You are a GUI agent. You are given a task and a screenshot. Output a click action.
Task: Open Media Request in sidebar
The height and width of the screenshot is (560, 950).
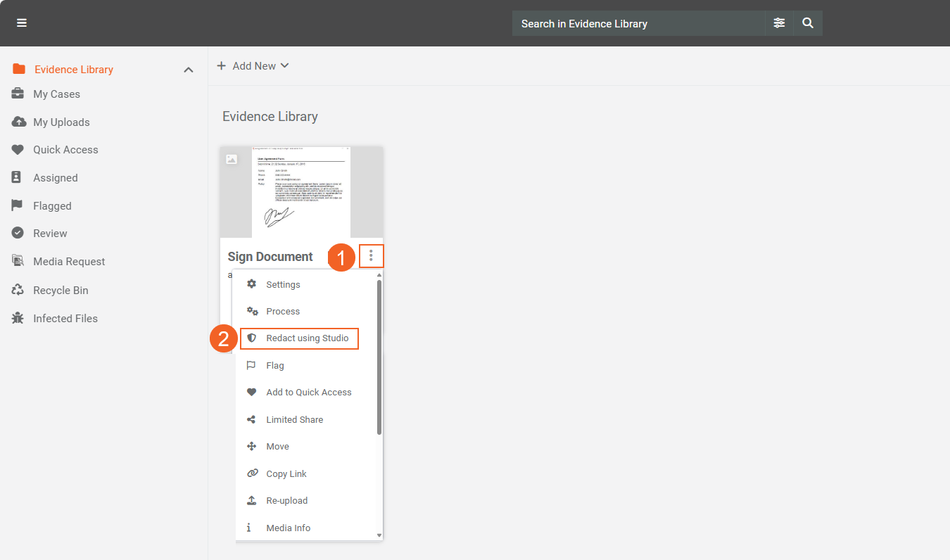click(x=69, y=262)
